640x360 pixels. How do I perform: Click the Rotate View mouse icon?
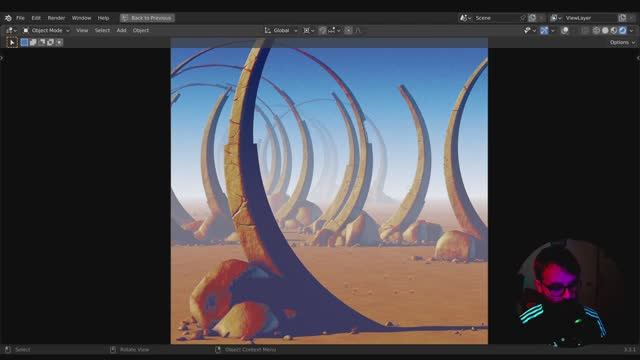[113, 349]
